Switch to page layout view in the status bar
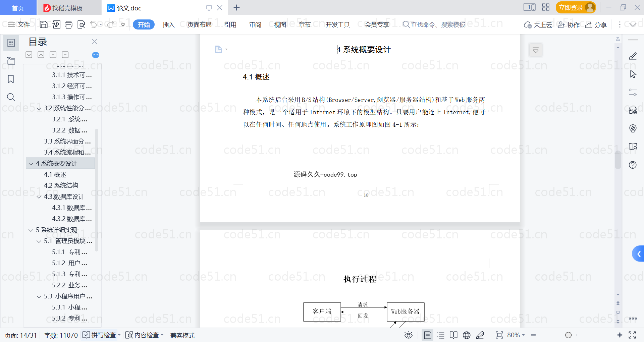The height and width of the screenshot is (342, 644). [428, 335]
